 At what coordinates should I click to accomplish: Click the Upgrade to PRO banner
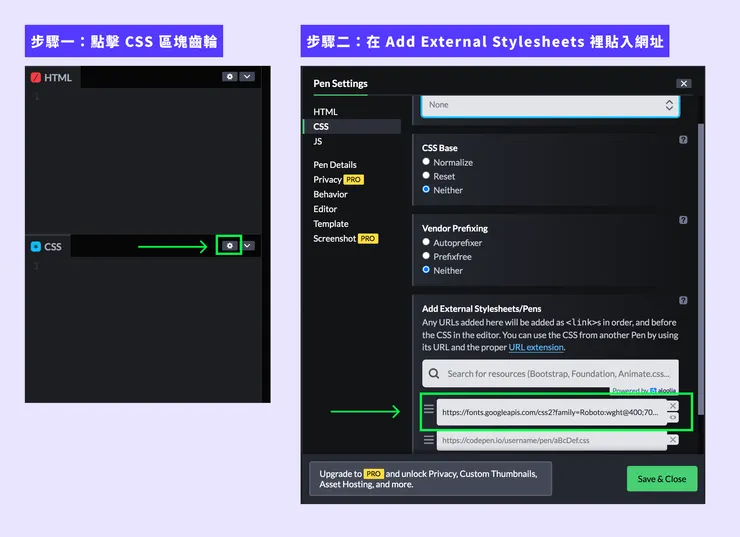[x=430, y=478]
